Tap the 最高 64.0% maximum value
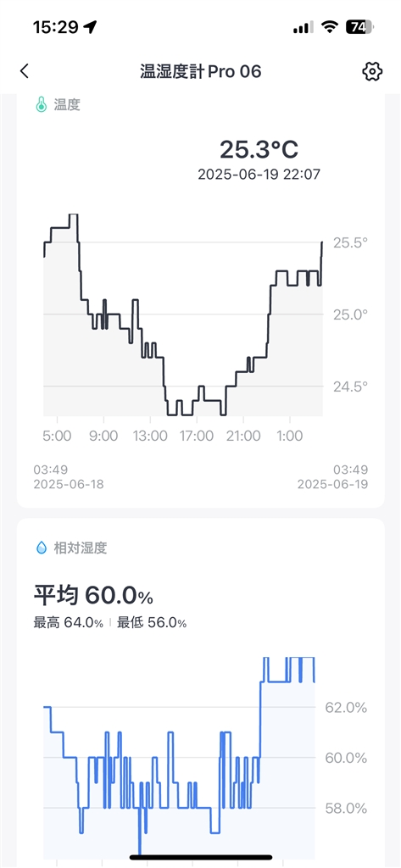The height and width of the screenshot is (868, 401). tap(68, 623)
